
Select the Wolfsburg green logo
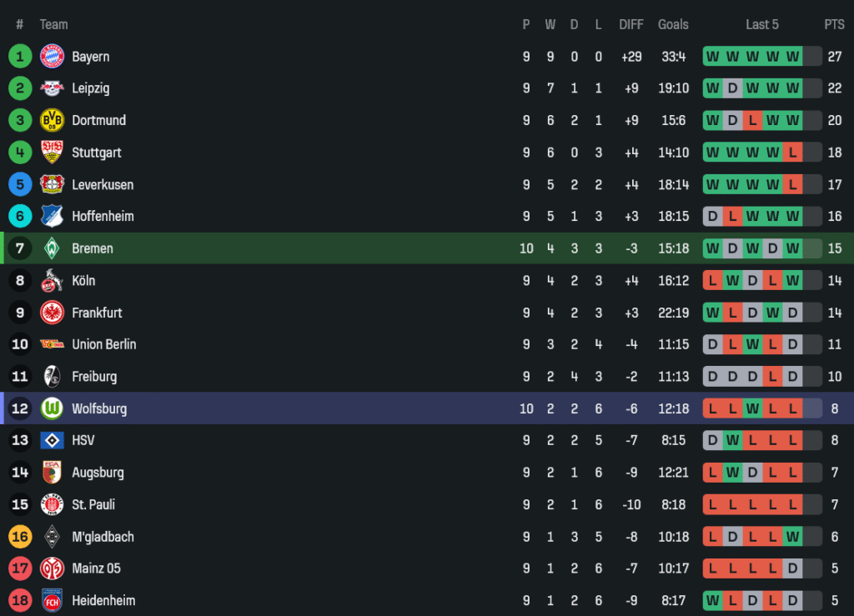[52, 408]
